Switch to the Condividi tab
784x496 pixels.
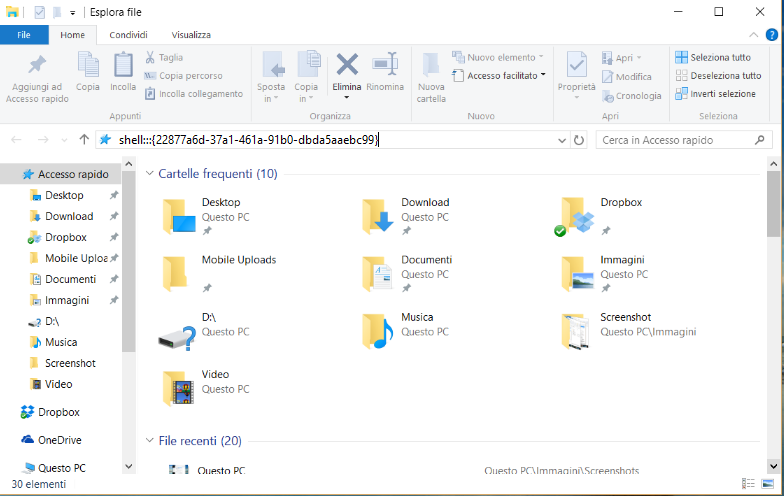pos(128,34)
